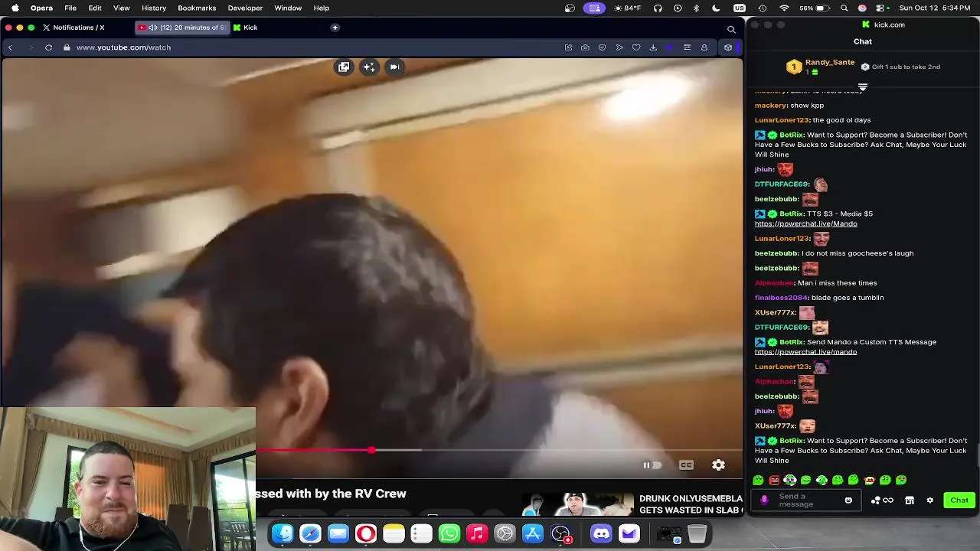Select the YouTube 20 minutes video tab
This screenshot has height=551, width=980.
tap(182, 28)
